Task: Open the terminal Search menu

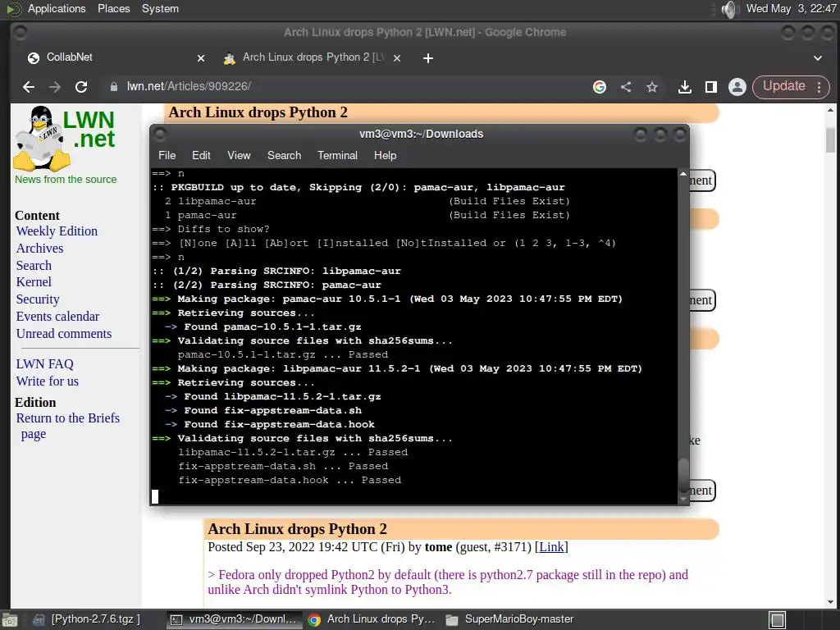Action: (x=284, y=155)
